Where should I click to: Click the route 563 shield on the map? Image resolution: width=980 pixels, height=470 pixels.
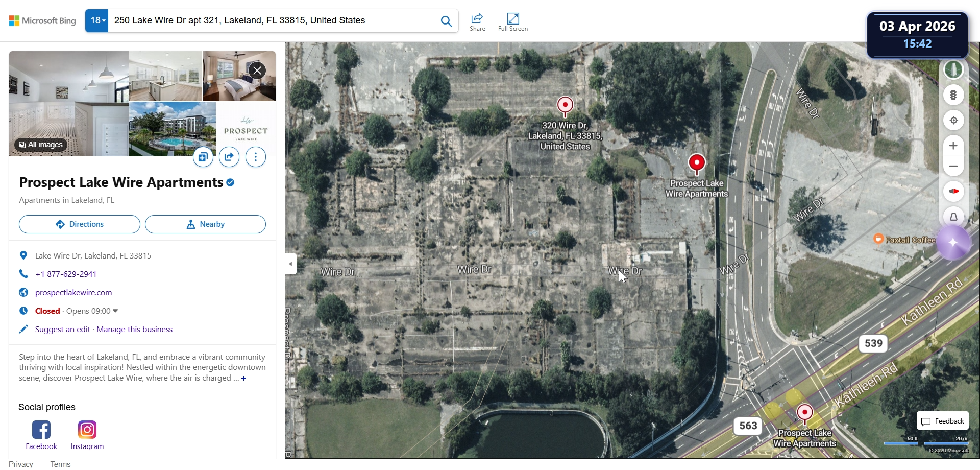(x=748, y=426)
